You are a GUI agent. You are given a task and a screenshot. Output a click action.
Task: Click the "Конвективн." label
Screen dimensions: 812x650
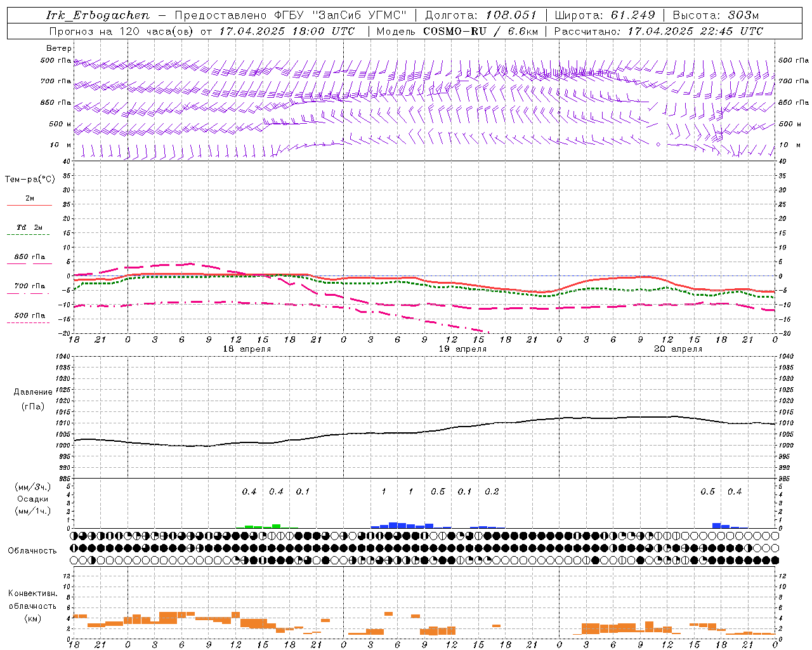coord(32,594)
